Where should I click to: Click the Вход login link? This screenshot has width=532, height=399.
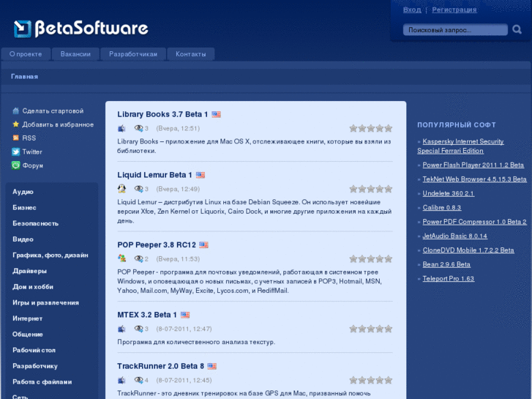pyautogui.click(x=412, y=10)
